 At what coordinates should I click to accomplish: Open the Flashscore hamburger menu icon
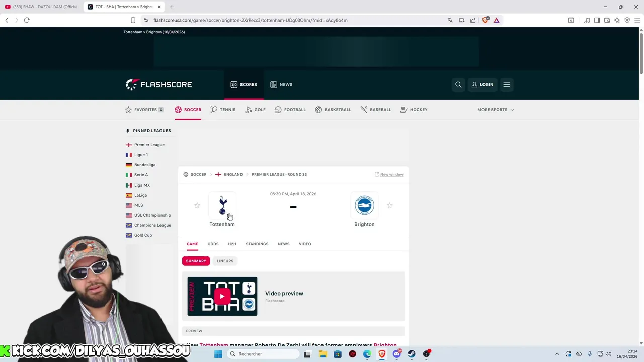point(507,84)
